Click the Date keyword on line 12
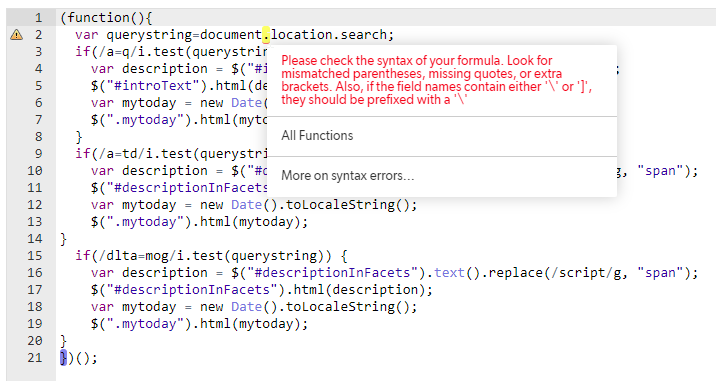 (247, 205)
